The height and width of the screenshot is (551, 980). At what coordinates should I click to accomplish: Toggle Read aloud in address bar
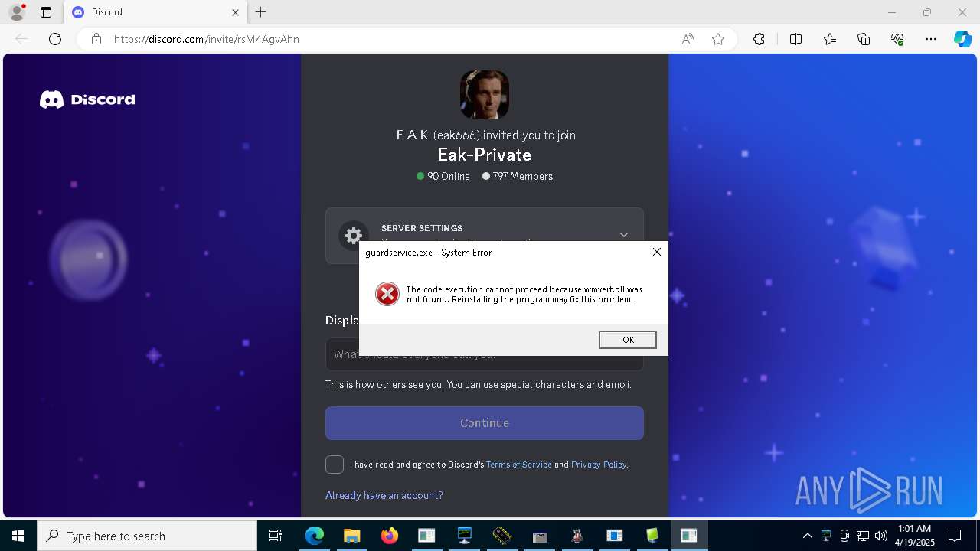coord(688,39)
